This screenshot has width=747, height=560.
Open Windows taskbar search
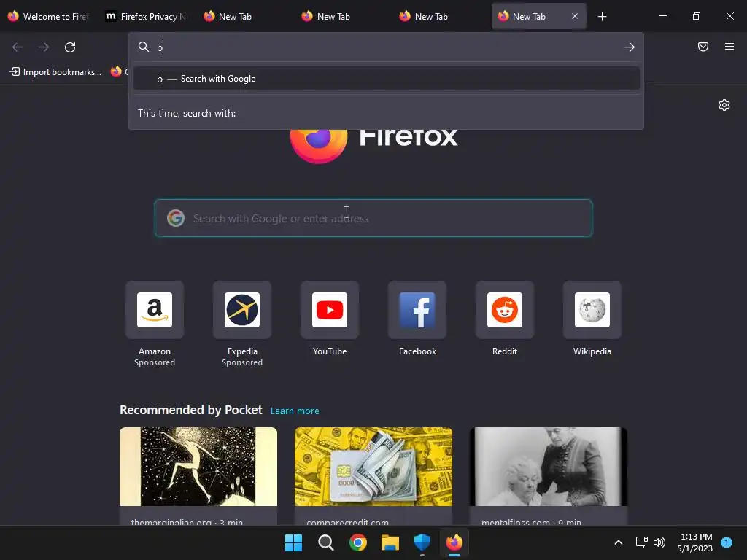tap(326, 542)
